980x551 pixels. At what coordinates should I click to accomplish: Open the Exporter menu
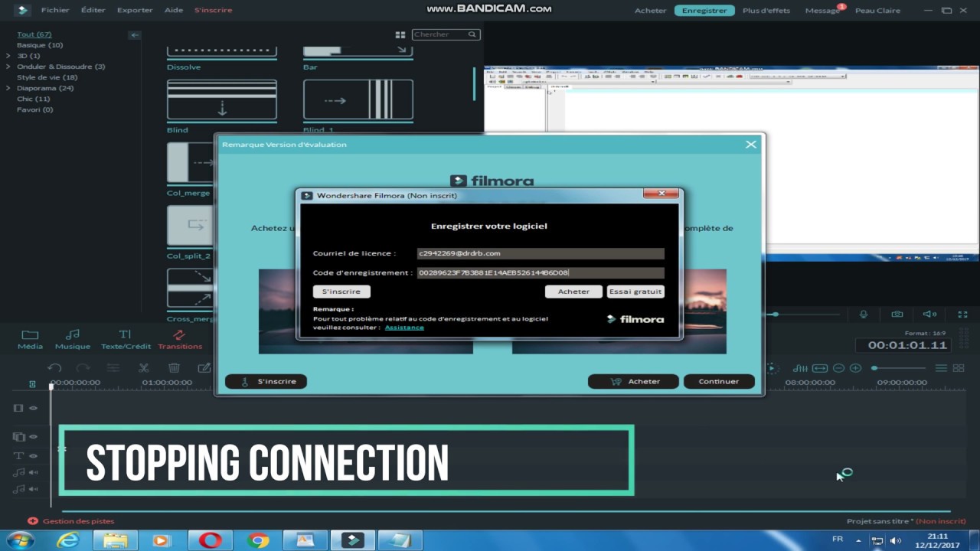135,10
